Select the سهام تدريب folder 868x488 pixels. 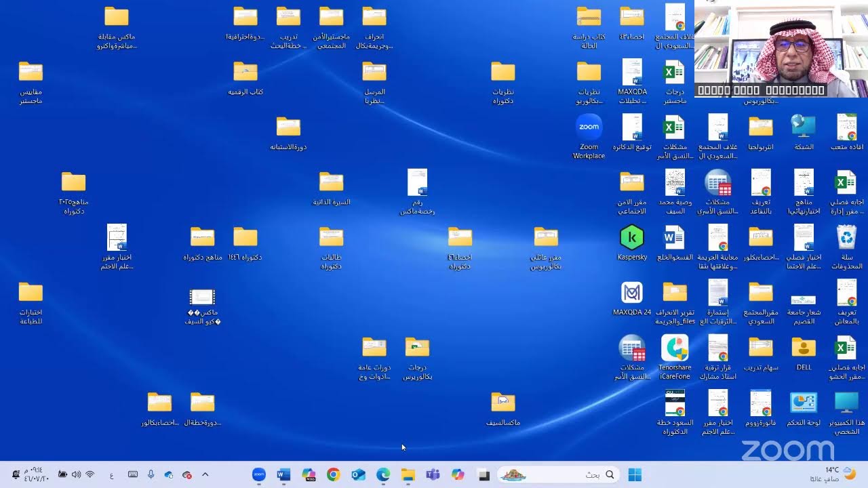click(x=761, y=354)
